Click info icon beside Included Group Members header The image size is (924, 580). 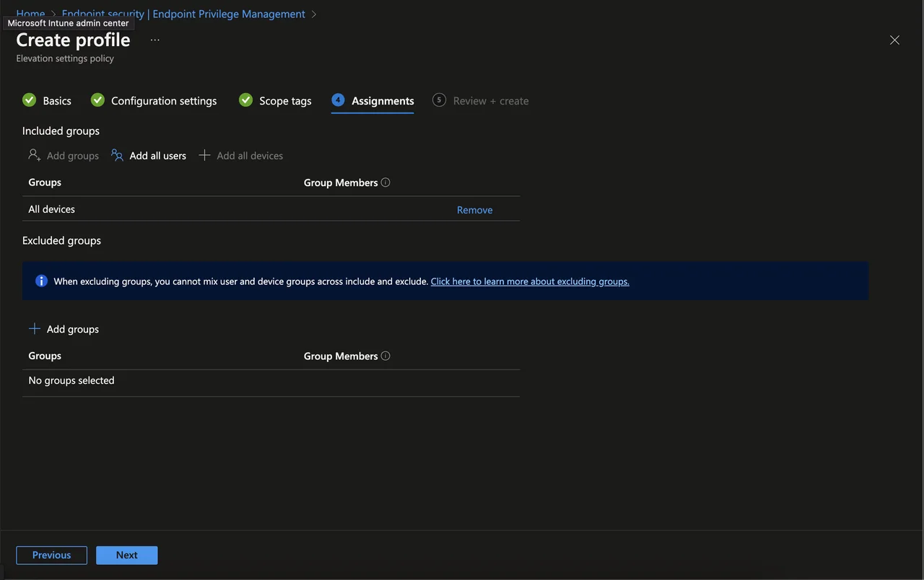(x=385, y=183)
